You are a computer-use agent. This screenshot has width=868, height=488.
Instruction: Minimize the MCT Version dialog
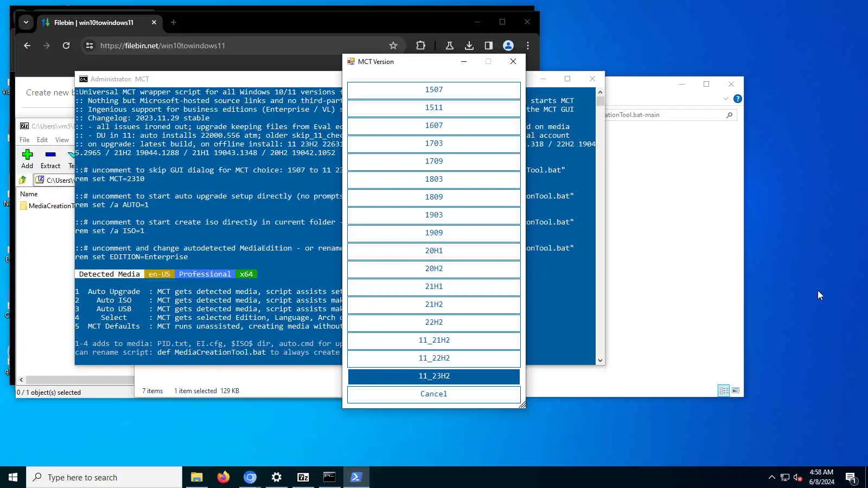[464, 61]
